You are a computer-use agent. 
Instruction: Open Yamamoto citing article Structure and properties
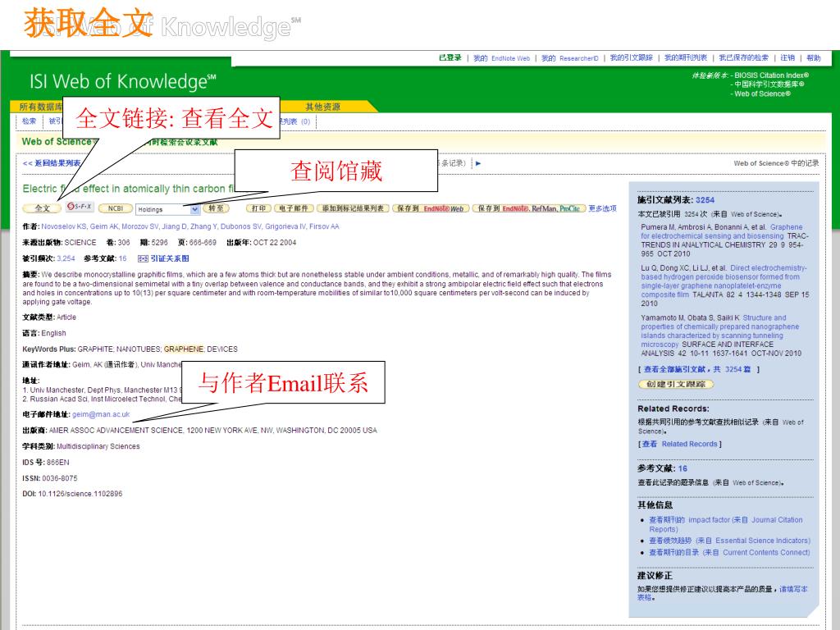click(719, 331)
